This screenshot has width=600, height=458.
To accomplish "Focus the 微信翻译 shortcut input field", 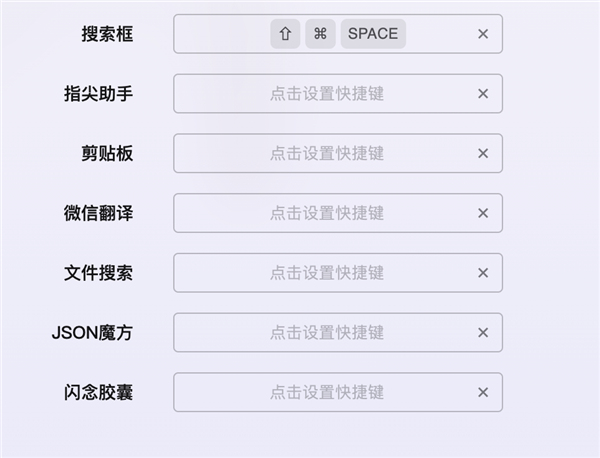I will click(x=327, y=213).
